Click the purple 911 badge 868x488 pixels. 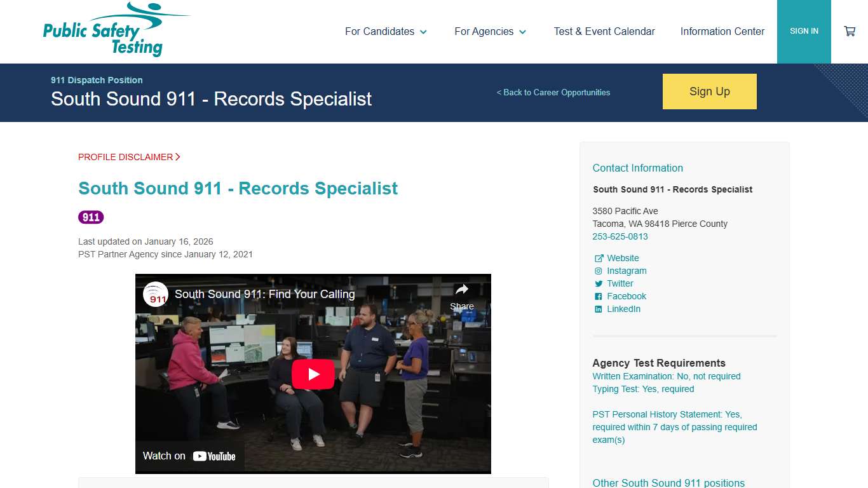point(91,217)
